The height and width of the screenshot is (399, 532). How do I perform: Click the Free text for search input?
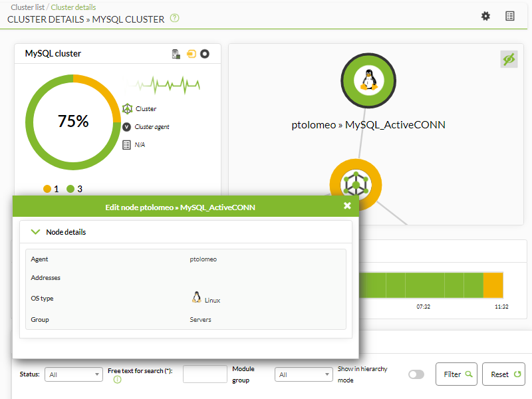[x=205, y=374]
